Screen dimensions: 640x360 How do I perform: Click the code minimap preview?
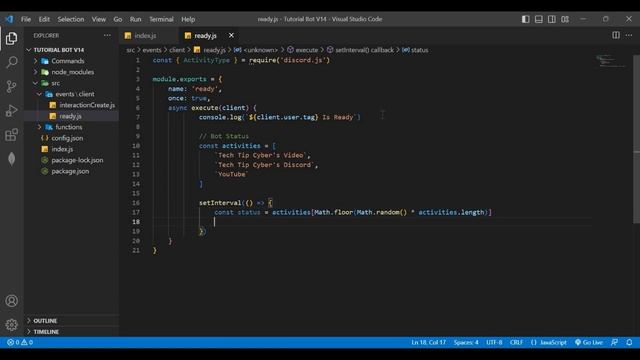click(x=611, y=61)
